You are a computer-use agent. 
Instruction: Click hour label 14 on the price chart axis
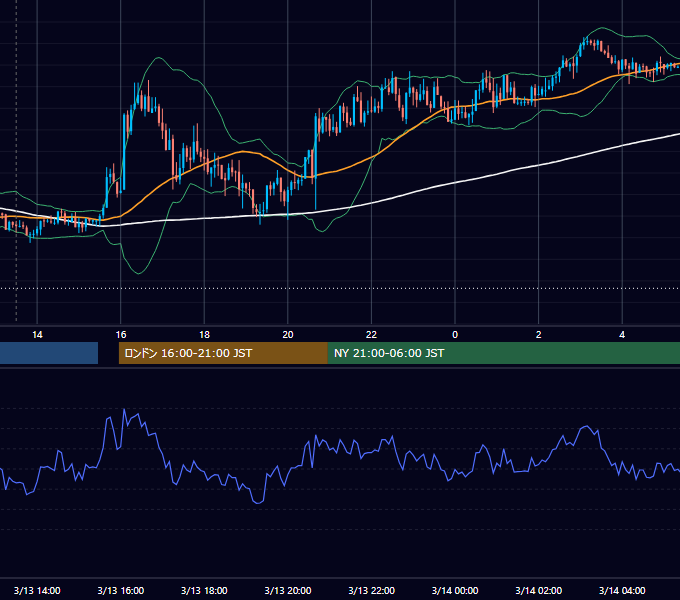click(37, 335)
